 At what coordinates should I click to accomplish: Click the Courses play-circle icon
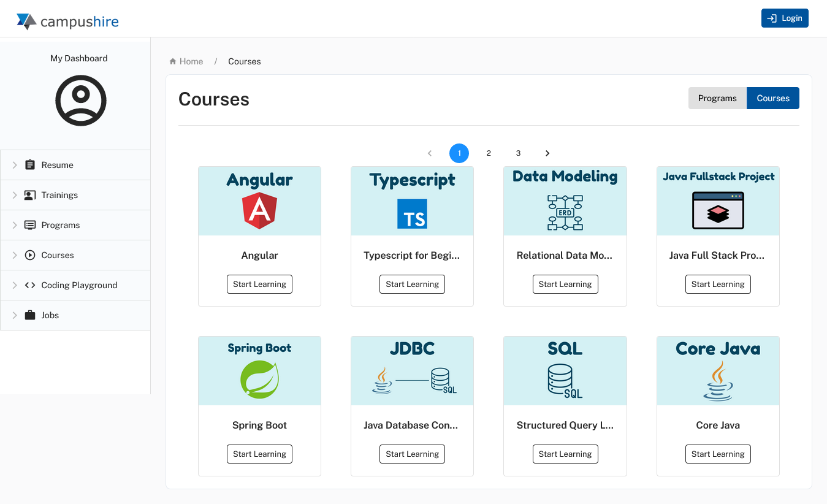(29, 255)
